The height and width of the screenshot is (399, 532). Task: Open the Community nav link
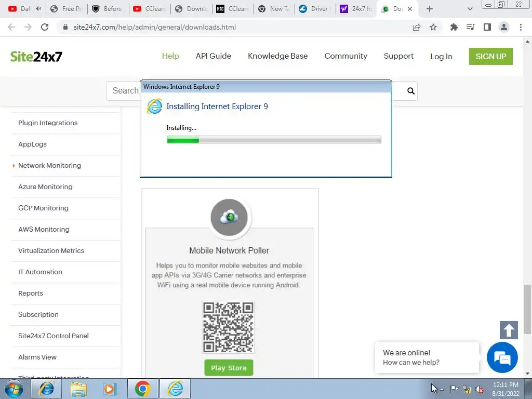point(345,56)
